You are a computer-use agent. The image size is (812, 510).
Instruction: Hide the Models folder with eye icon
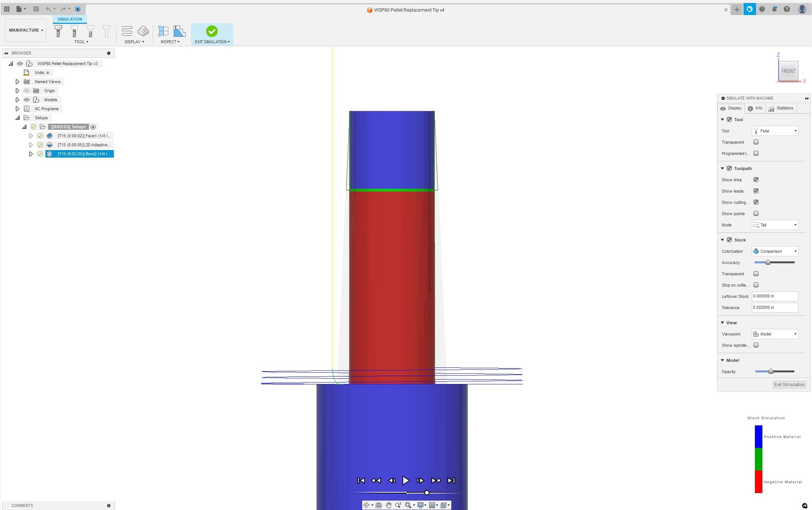tap(27, 100)
